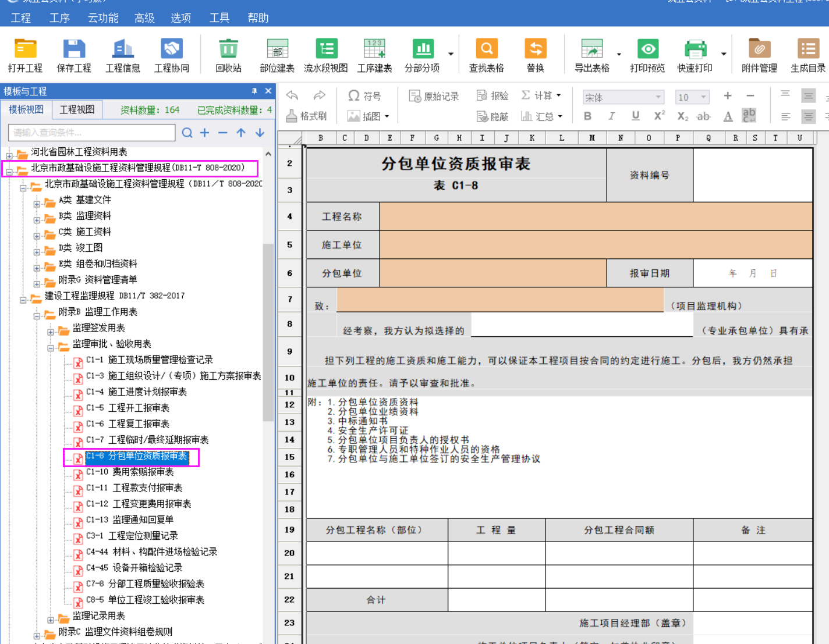Select C1-5 工程开工报审表 item

[x=127, y=408]
